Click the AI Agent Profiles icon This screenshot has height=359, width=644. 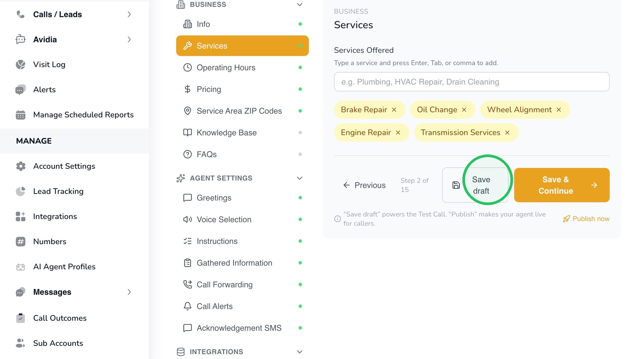[x=20, y=267]
